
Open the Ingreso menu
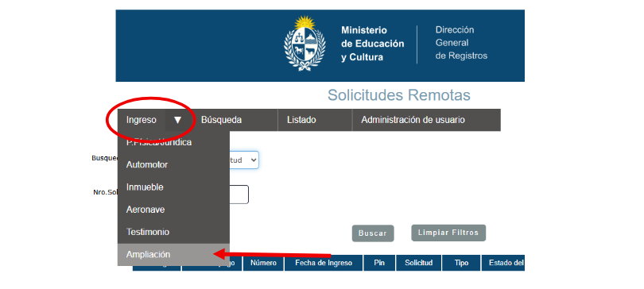point(142,120)
